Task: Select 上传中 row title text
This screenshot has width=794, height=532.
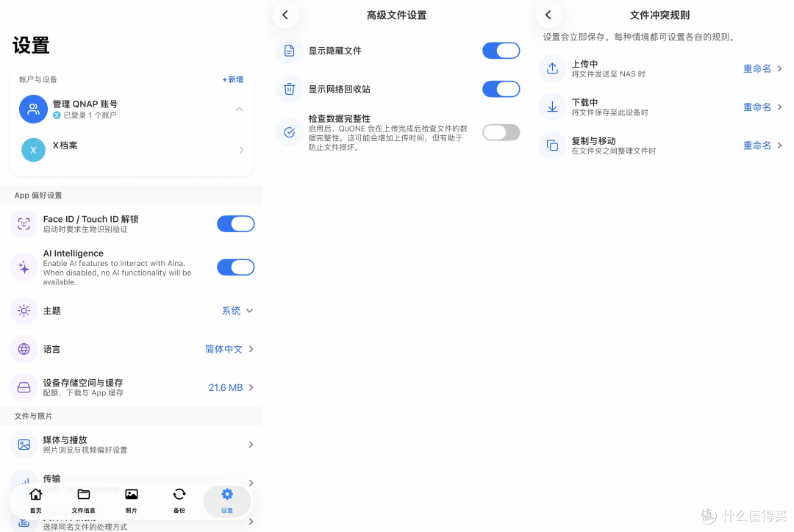Action: click(x=585, y=64)
